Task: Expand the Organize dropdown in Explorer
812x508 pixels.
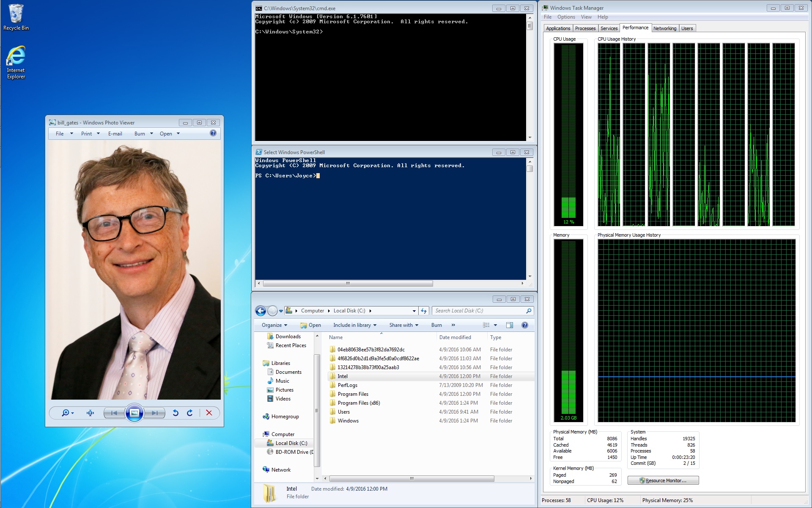Action: (274, 325)
